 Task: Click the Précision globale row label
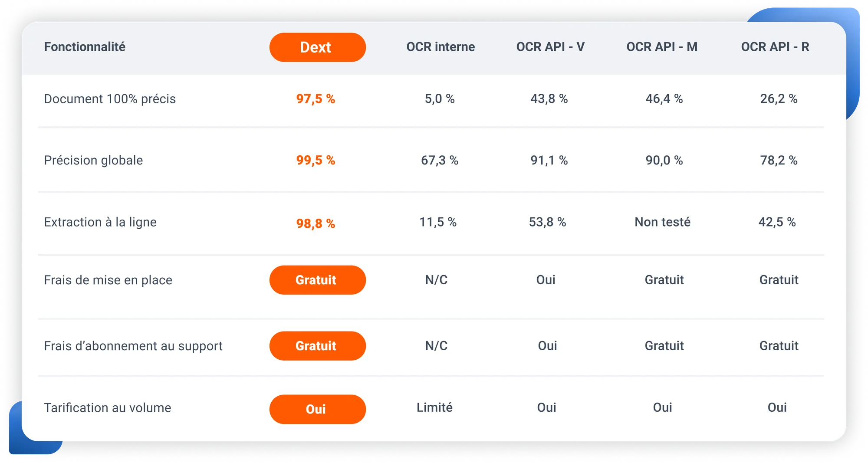tap(93, 161)
